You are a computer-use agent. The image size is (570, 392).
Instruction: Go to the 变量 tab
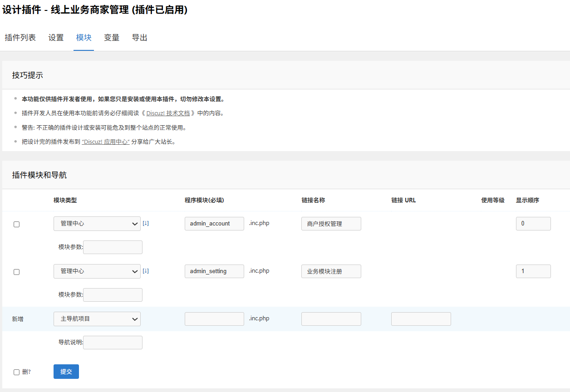[112, 38]
